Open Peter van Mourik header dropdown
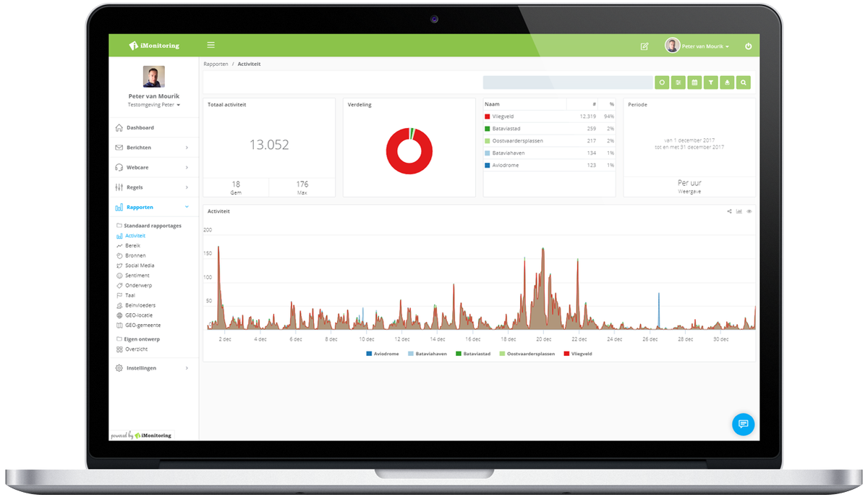Image resolution: width=868 pixels, height=497 pixels. [x=697, y=46]
